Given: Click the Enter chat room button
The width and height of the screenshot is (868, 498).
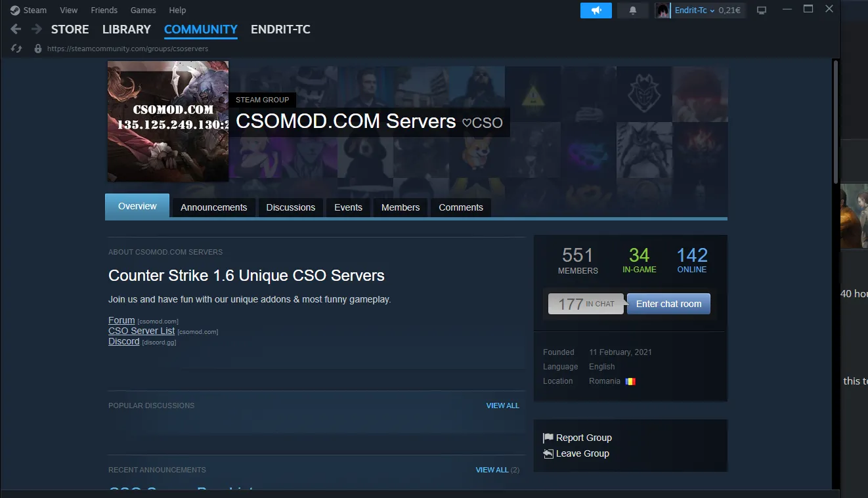Looking at the screenshot, I should 668,304.
